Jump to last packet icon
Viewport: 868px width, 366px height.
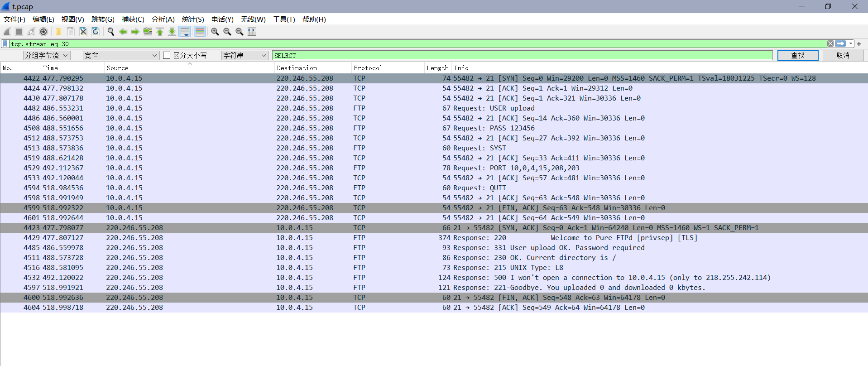172,32
